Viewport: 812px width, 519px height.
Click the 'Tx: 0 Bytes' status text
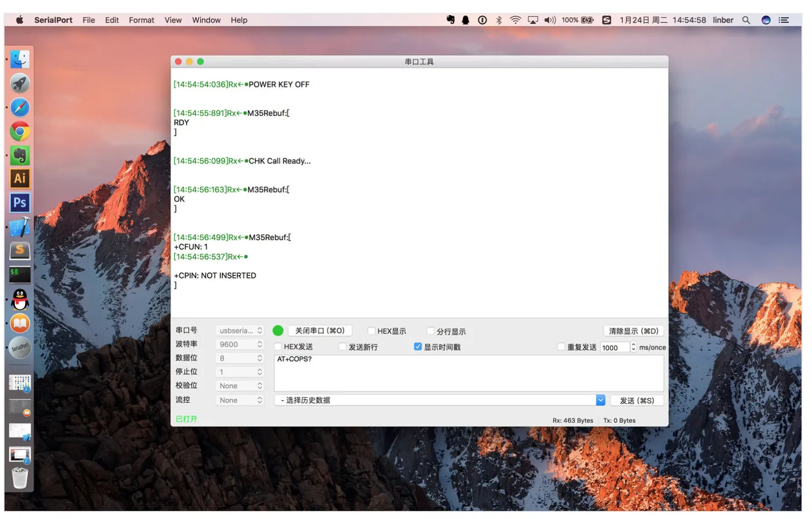[x=619, y=420]
